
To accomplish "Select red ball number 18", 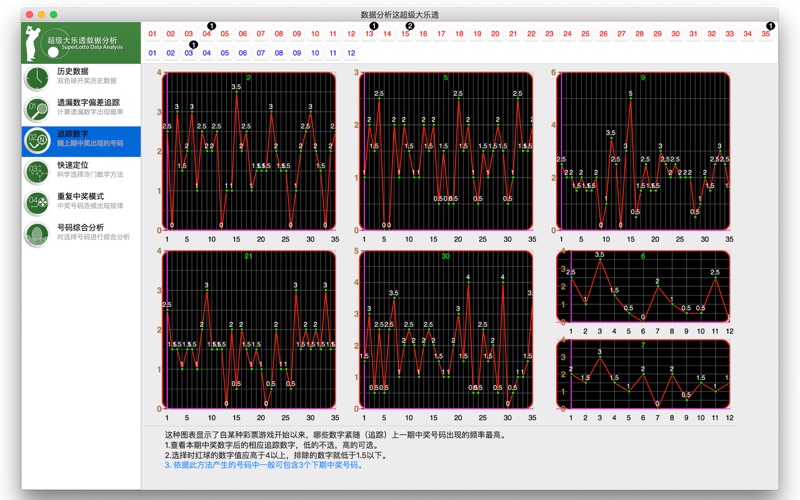I will pos(459,34).
